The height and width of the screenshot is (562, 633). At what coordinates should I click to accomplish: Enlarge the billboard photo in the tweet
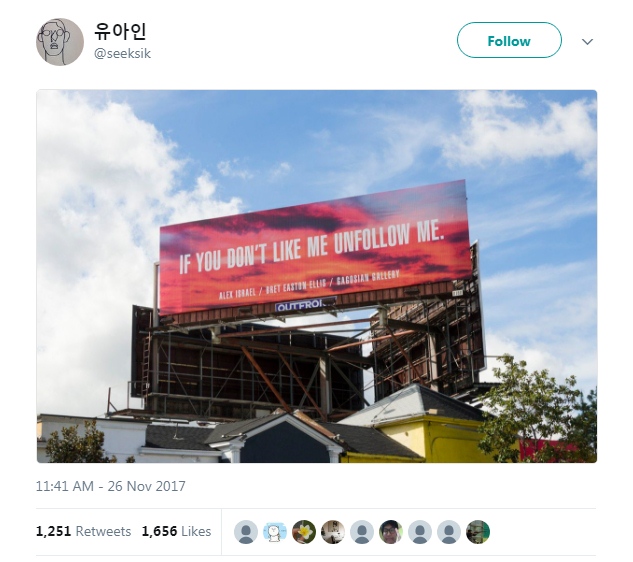tap(316, 276)
